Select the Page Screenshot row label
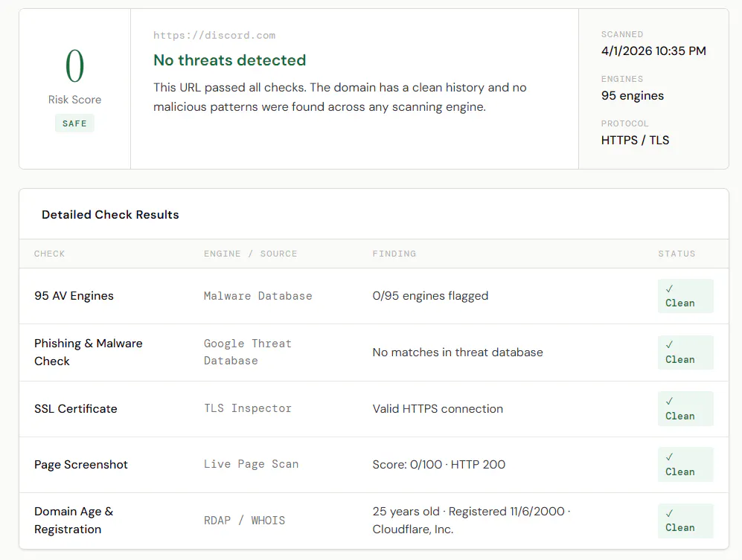 pyautogui.click(x=81, y=465)
